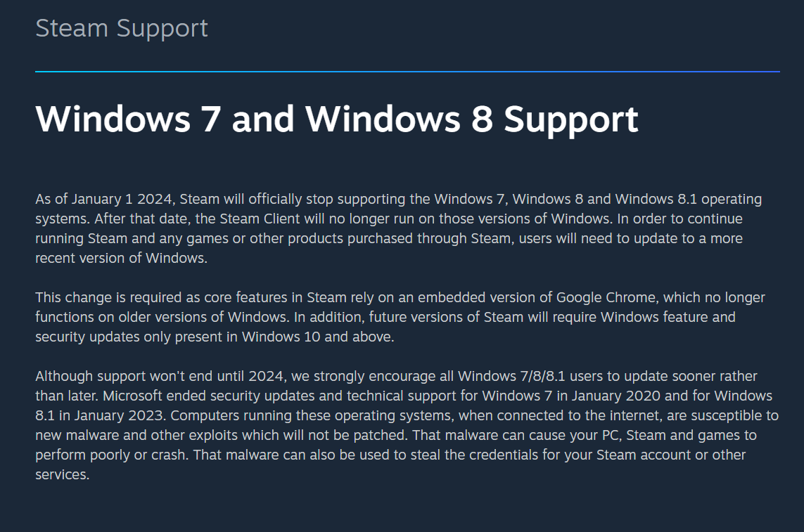Click the words "Google Chrome" in second paragraph
This screenshot has width=804, height=532.
(606, 298)
